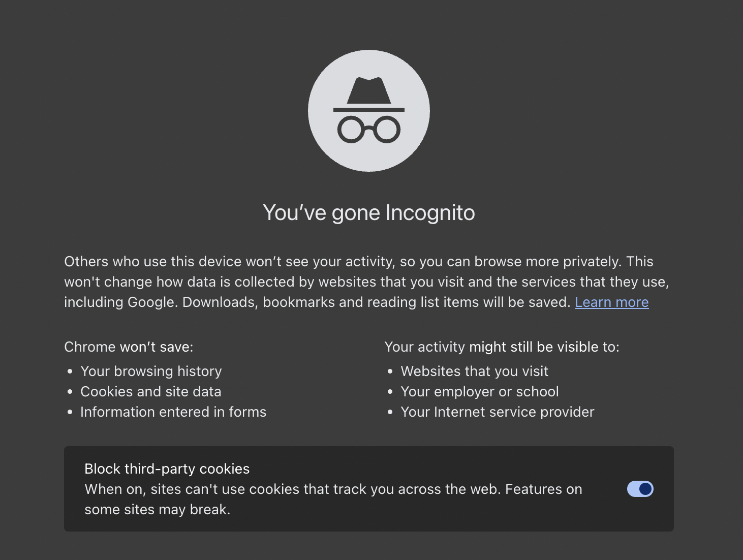The height and width of the screenshot is (560, 743).
Task: Click the "including Google" text in the paragraph
Action: click(x=120, y=302)
